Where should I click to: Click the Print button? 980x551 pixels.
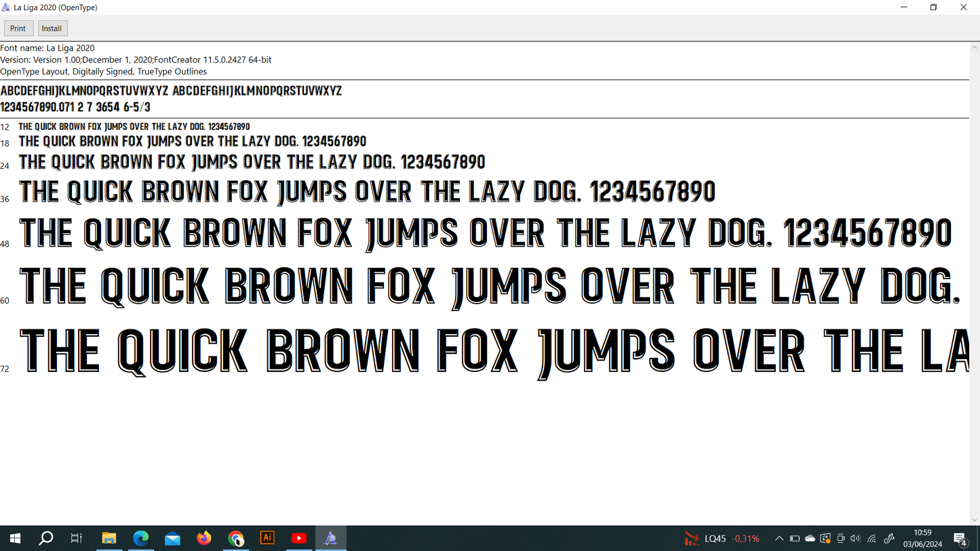(18, 28)
